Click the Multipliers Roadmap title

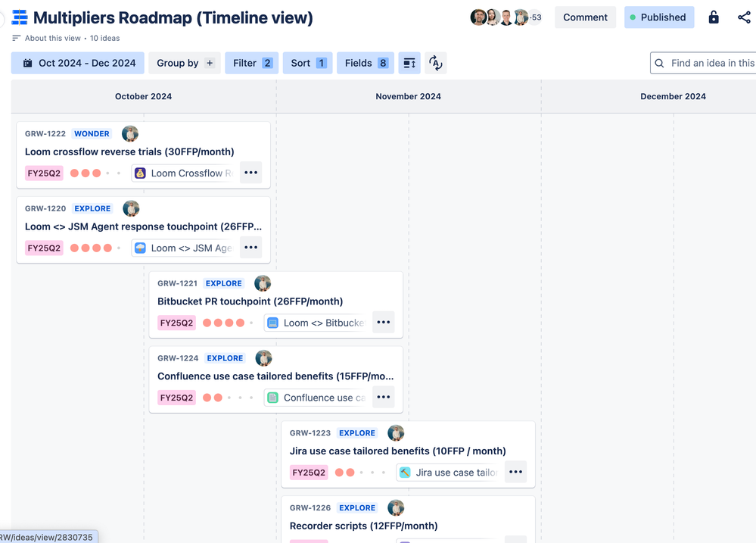[173, 17]
